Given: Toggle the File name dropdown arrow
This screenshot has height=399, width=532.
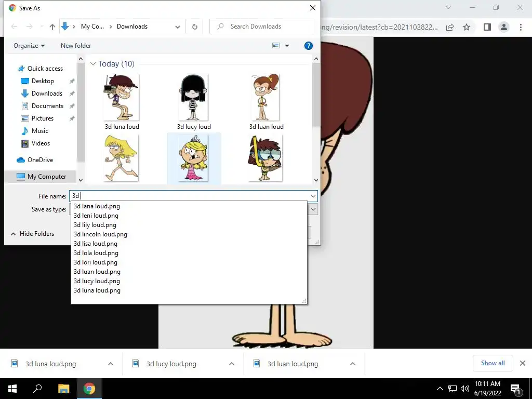Looking at the screenshot, I should pos(313,196).
